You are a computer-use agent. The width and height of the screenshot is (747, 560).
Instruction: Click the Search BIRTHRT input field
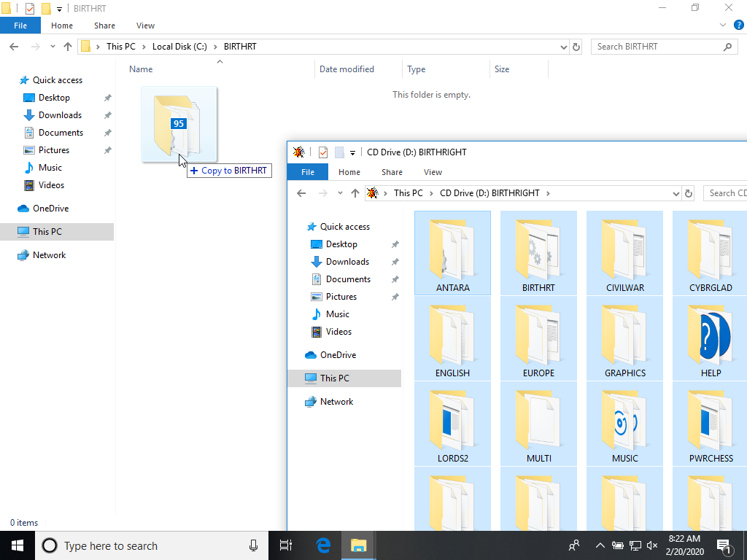(657, 47)
